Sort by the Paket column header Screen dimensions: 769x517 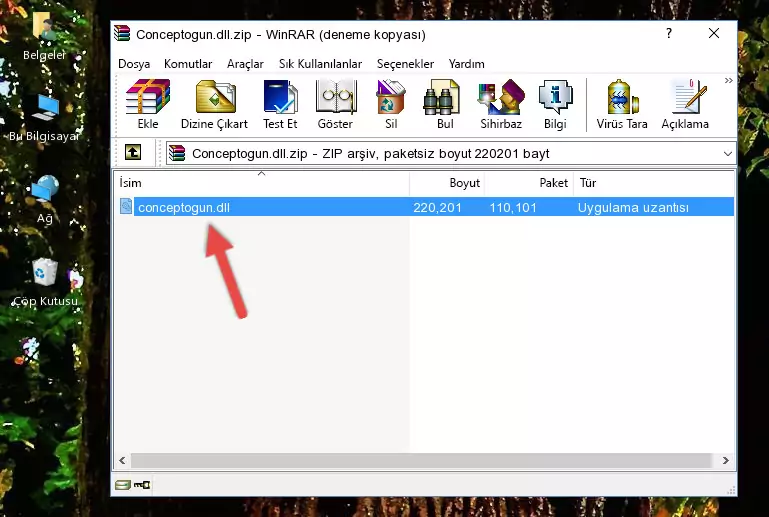coord(529,183)
